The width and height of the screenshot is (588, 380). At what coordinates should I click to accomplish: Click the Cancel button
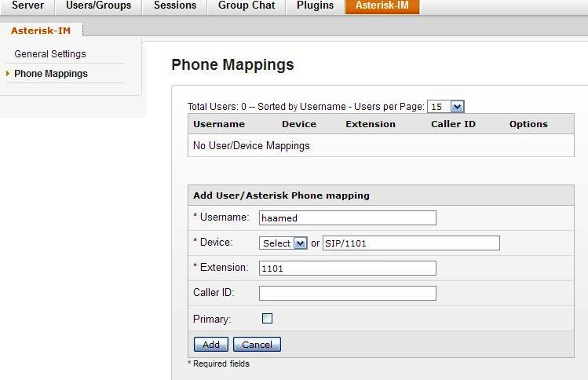coord(257,345)
